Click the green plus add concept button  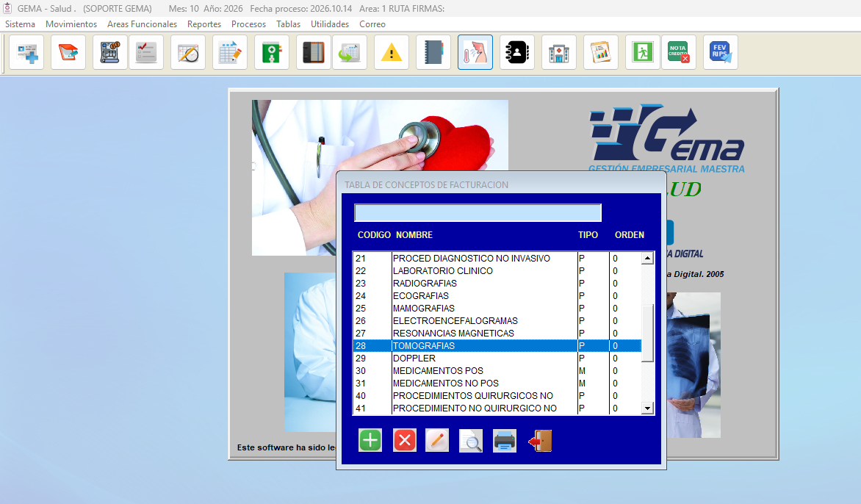[370, 440]
